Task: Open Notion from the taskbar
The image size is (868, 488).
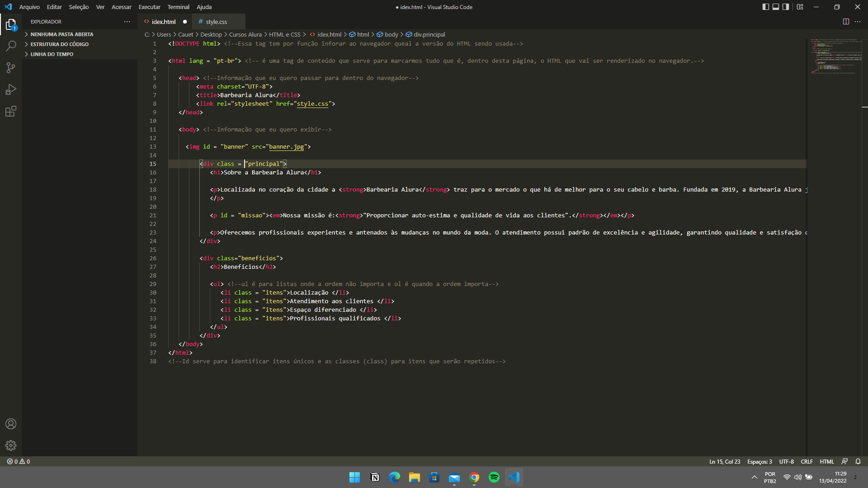Action: click(375, 477)
